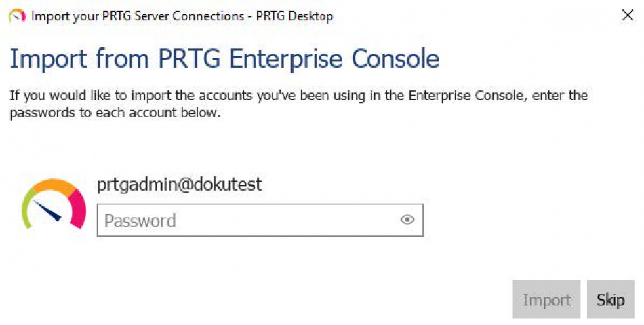Click the PRTG logo in title bar
This screenshot has width=644, height=325.
tap(17, 16)
